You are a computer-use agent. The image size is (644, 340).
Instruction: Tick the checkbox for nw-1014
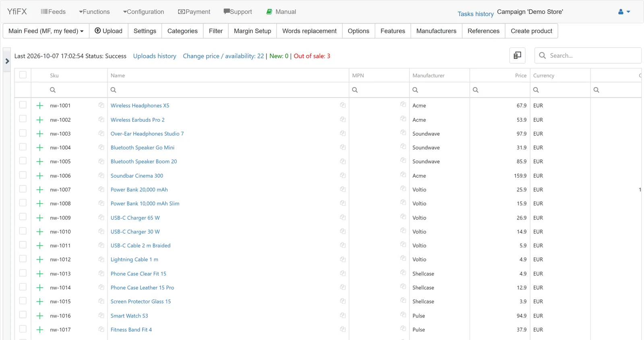(23, 287)
